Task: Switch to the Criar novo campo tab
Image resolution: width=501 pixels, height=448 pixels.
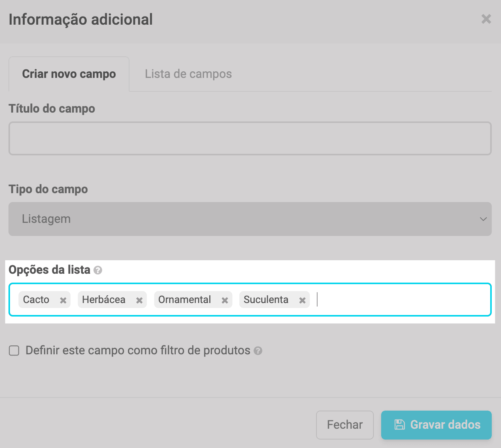Action: (69, 74)
